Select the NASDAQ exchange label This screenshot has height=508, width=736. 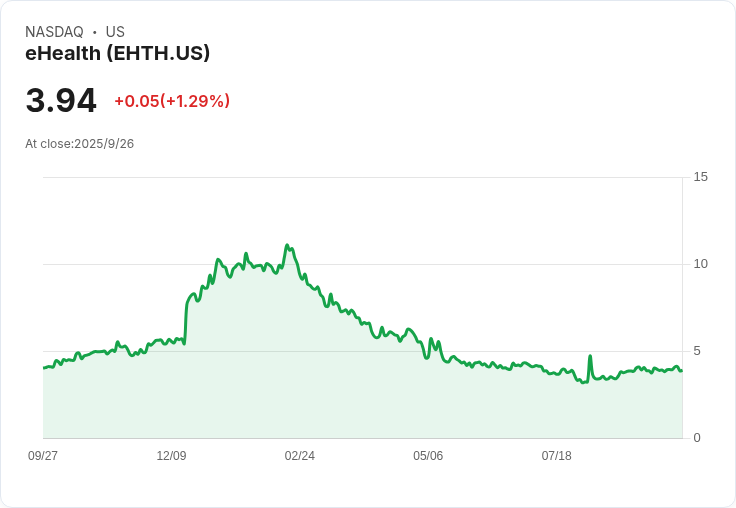(54, 32)
